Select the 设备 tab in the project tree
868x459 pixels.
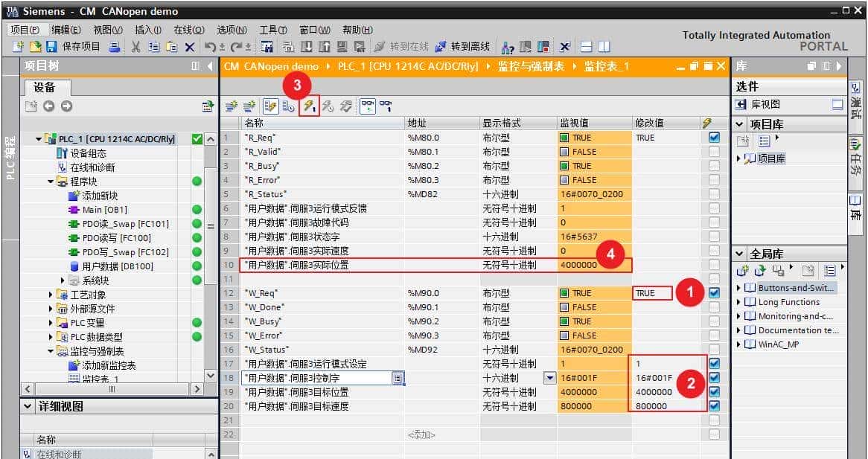click(43, 87)
